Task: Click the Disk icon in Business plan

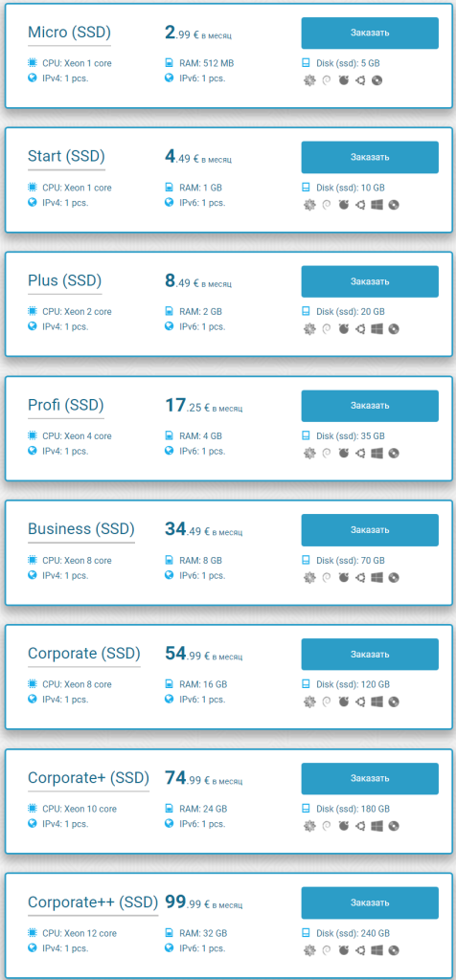Action: pos(306,561)
